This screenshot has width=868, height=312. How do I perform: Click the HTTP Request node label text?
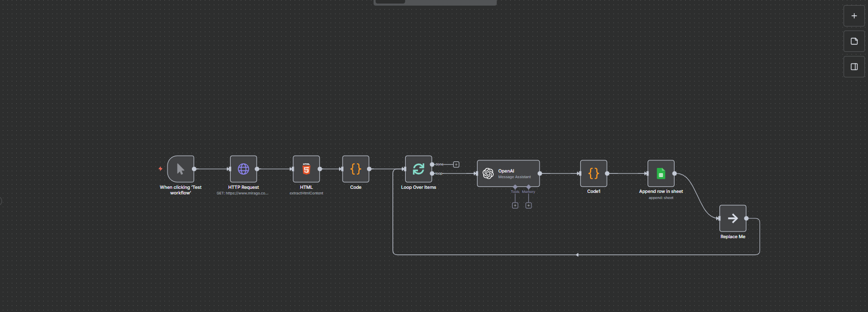click(x=243, y=187)
